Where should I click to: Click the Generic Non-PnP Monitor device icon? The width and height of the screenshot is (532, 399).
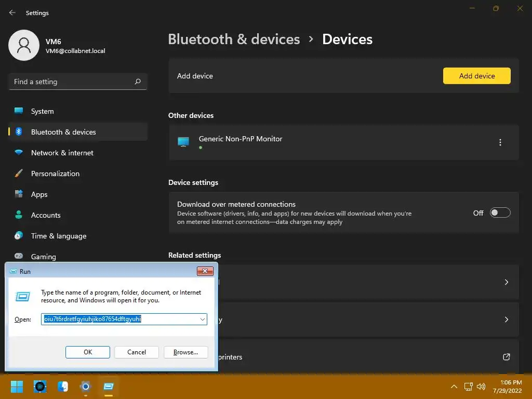coord(183,142)
